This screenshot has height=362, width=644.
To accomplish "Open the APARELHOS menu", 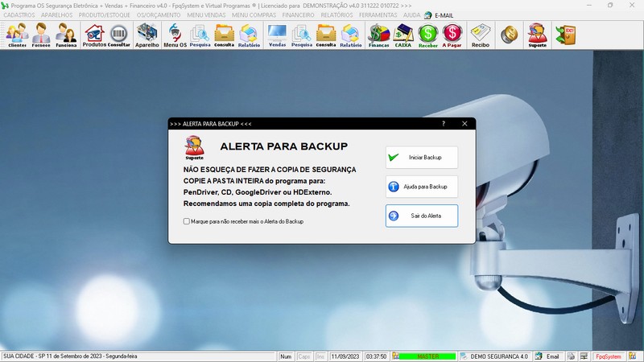I will (x=56, y=14).
